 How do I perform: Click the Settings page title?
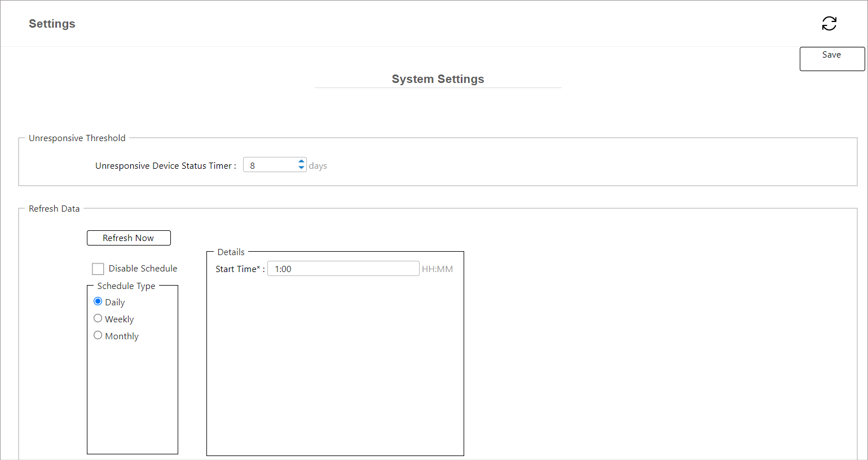(x=52, y=24)
